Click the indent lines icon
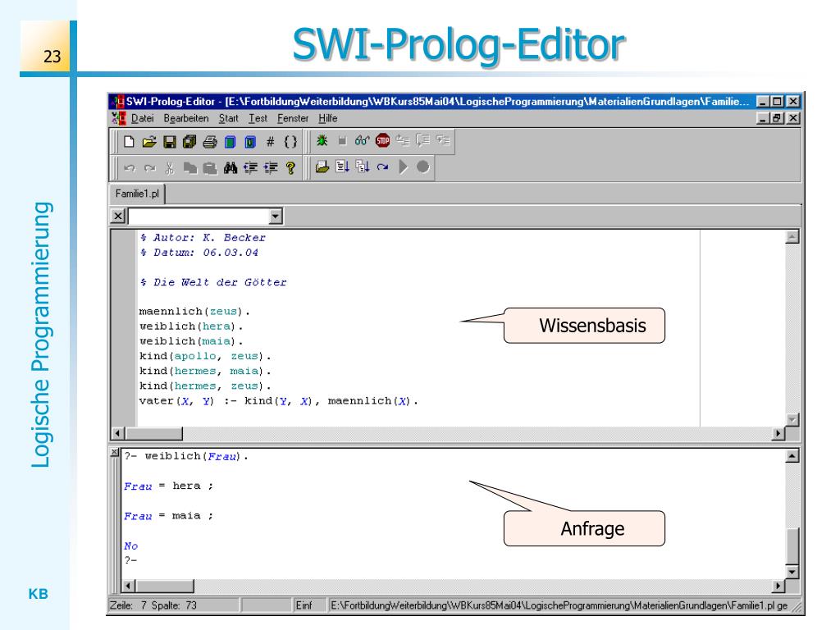 tap(271, 168)
